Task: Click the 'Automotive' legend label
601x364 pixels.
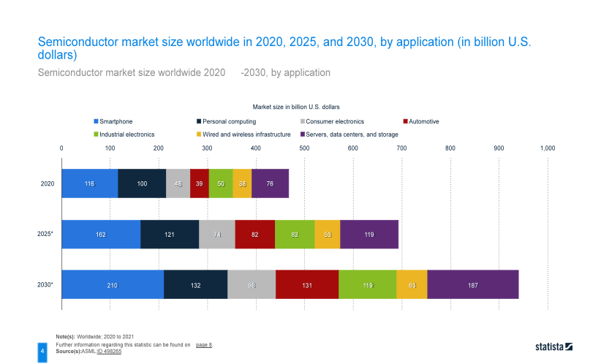Action: (x=424, y=121)
